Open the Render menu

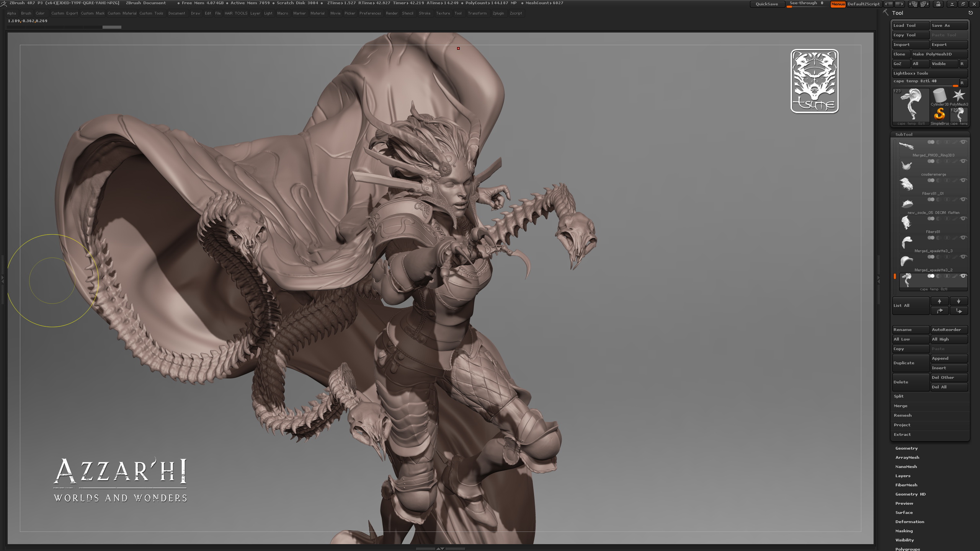(392, 13)
